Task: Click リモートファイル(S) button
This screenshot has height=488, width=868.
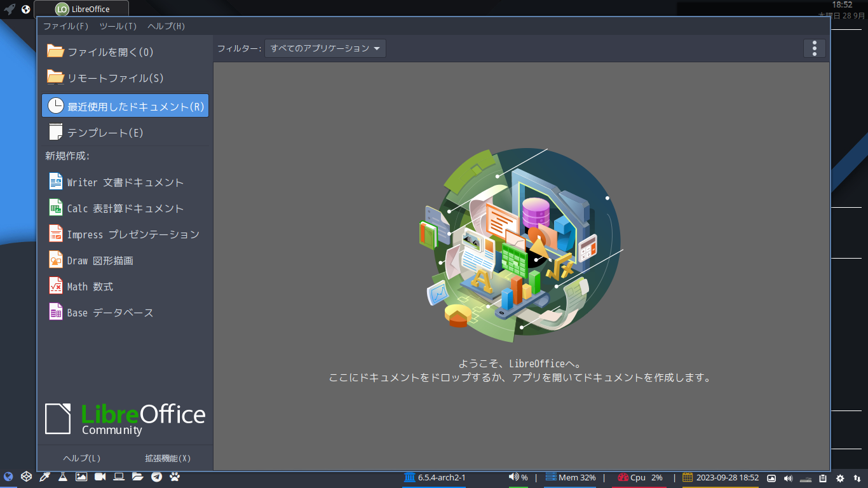Action: click(125, 78)
